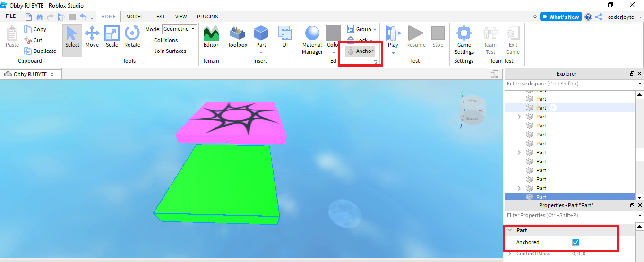Viewport: 644px width, 262px height.
Task: Open the What's New button
Action: [x=561, y=17]
